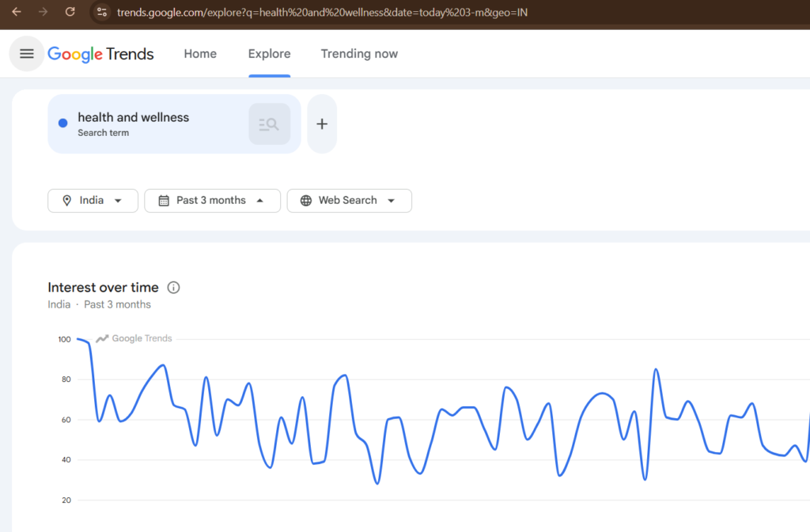Select the location pin icon in India filter

tap(67, 200)
